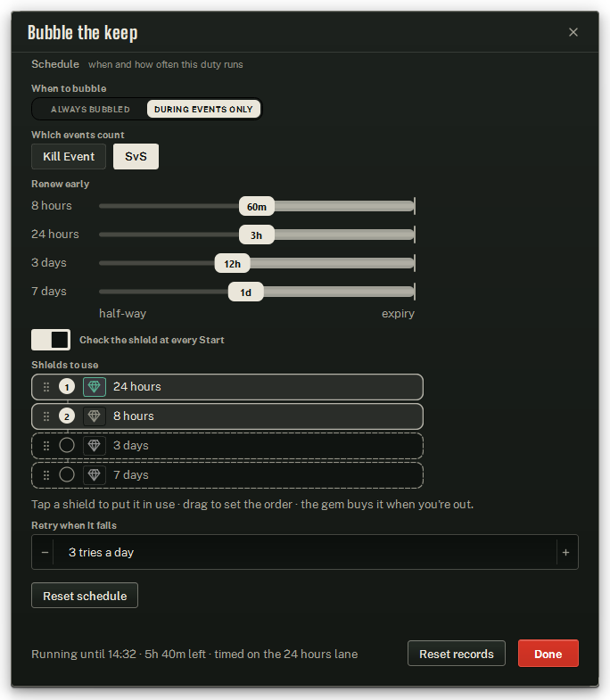Click the gem icon on the 24 hours shield

pos(95,387)
